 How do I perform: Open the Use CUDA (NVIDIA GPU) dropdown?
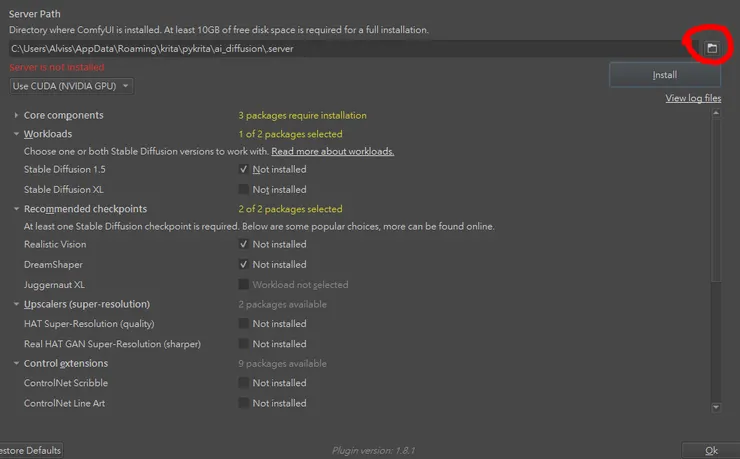[x=72, y=86]
